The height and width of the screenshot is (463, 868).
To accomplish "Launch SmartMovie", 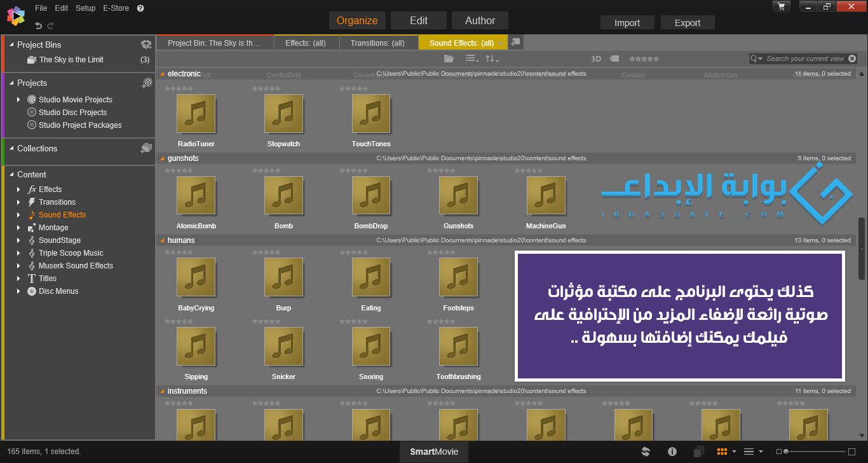I will click(434, 452).
